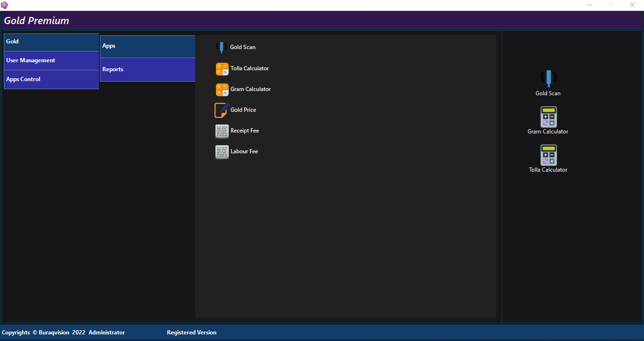644x341 pixels.
Task: Open the Gold Price notepad icon
Action: (222, 110)
